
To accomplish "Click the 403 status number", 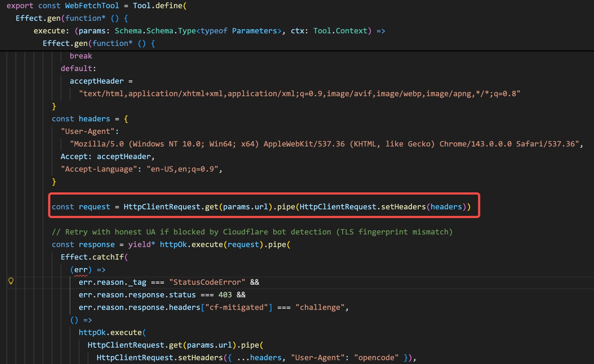I will [x=225, y=295].
